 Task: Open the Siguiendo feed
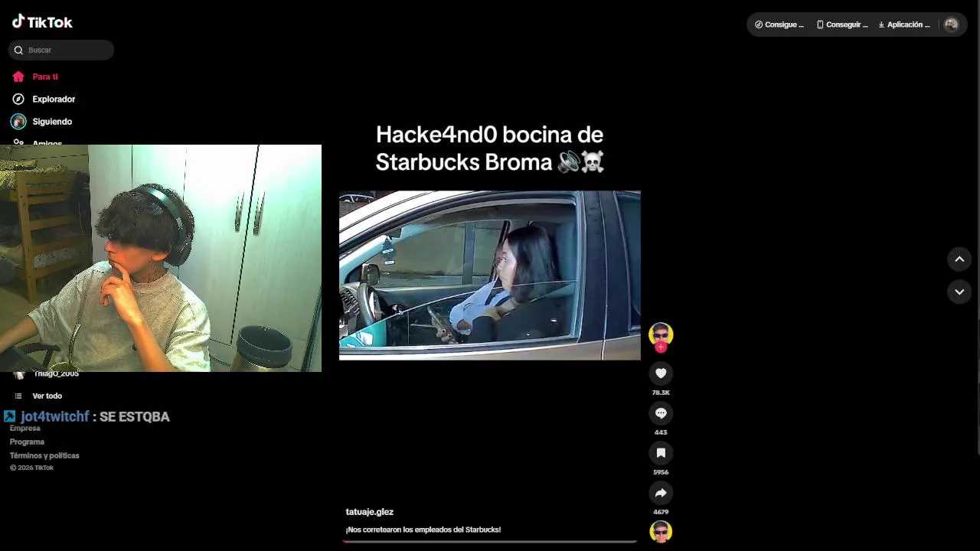(52, 122)
